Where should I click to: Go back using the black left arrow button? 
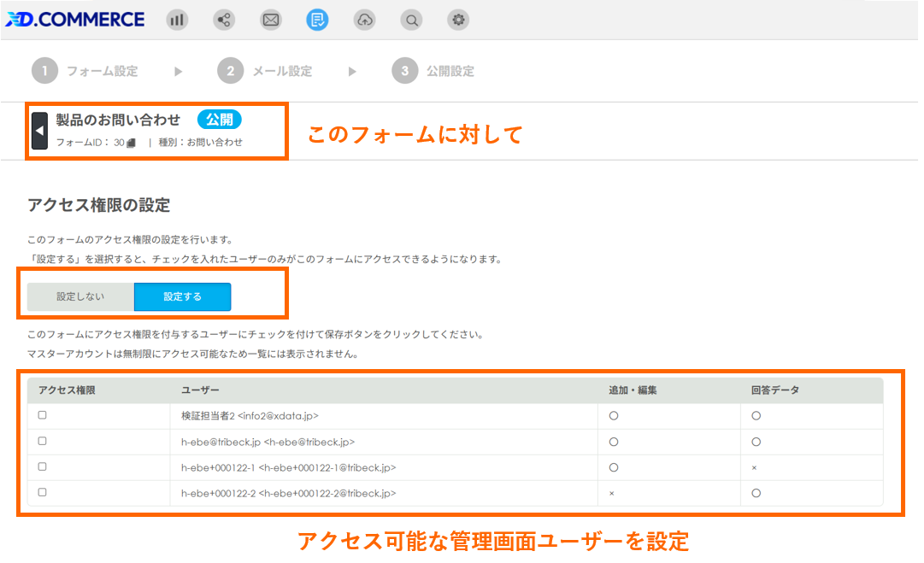(39, 131)
